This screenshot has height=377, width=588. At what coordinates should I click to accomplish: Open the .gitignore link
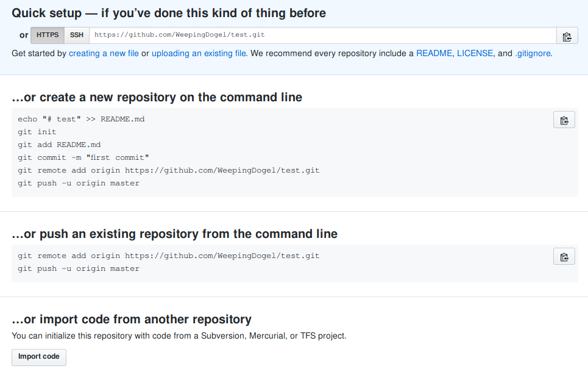(x=533, y=54)
